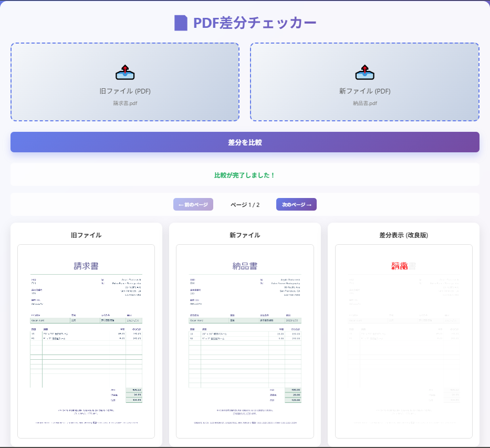490x448 pixels.
Task: Click the new file 納品書 page preview
Action: [245, 341]
